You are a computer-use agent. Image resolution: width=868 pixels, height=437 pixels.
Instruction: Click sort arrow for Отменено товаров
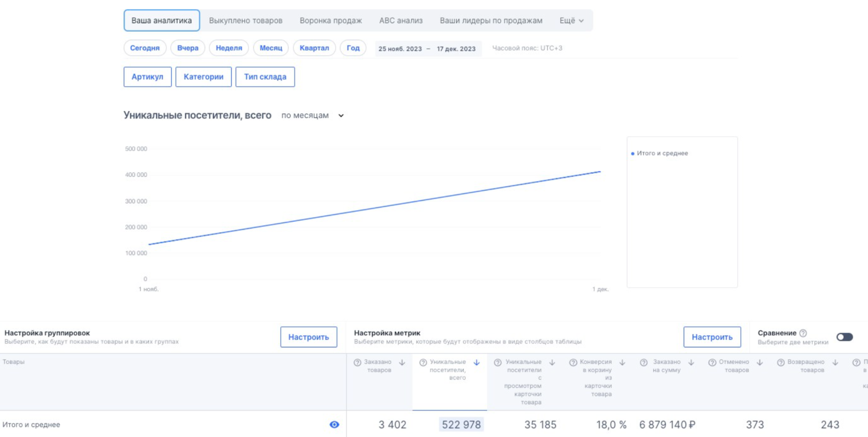pos(760,363)
